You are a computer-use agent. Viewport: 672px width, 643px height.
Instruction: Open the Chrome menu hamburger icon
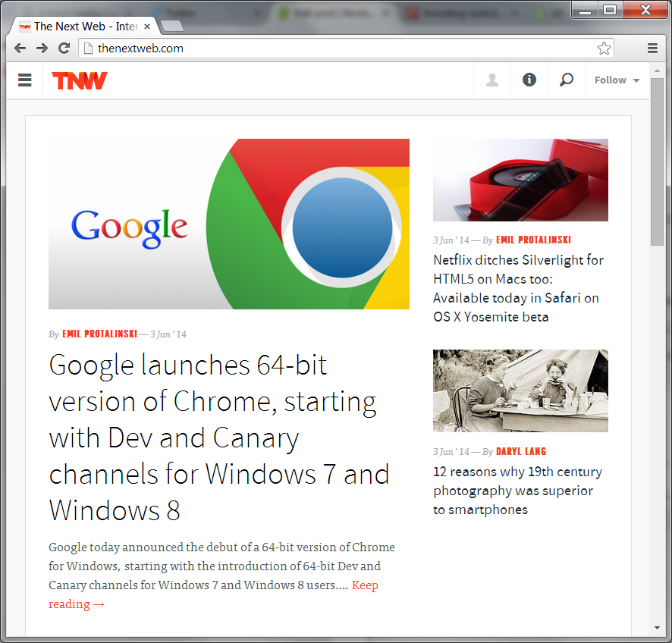pyautogui.click(x=652, y=48)
